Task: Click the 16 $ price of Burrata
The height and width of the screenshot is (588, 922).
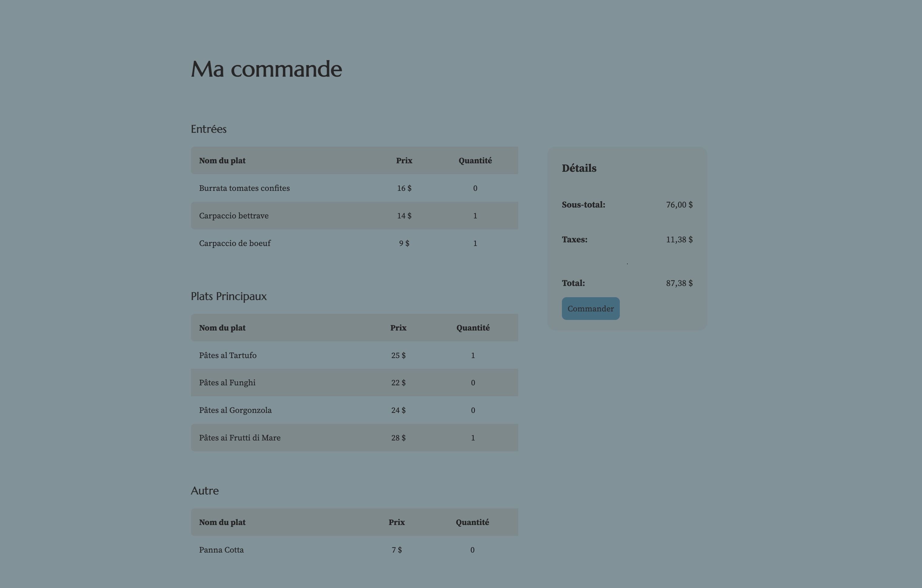Action: pos(404,188)
